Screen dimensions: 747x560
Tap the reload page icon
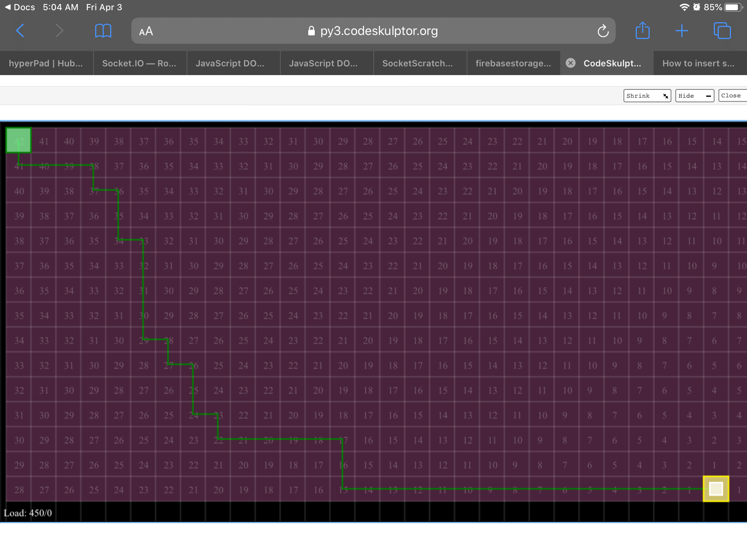pos(603,31)
